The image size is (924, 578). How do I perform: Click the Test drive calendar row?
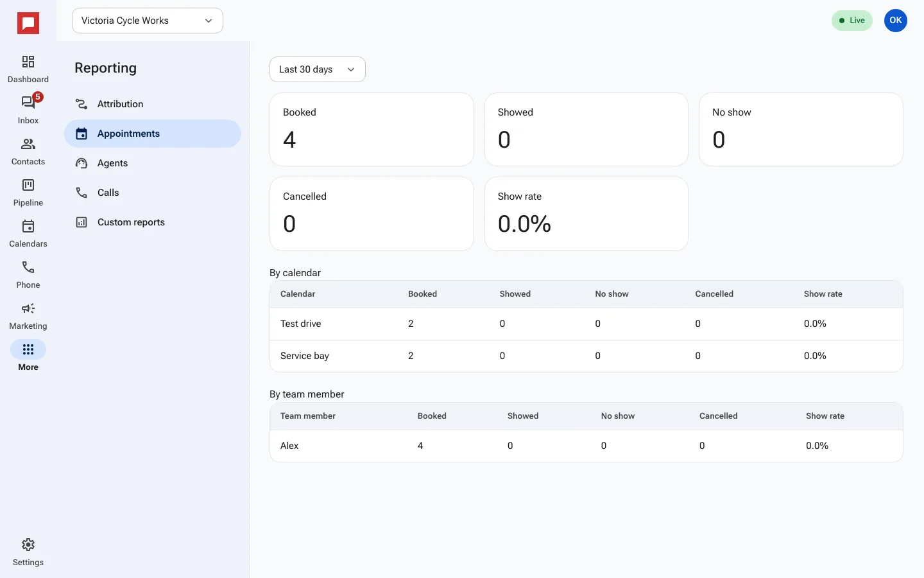(x=586, y=324)
